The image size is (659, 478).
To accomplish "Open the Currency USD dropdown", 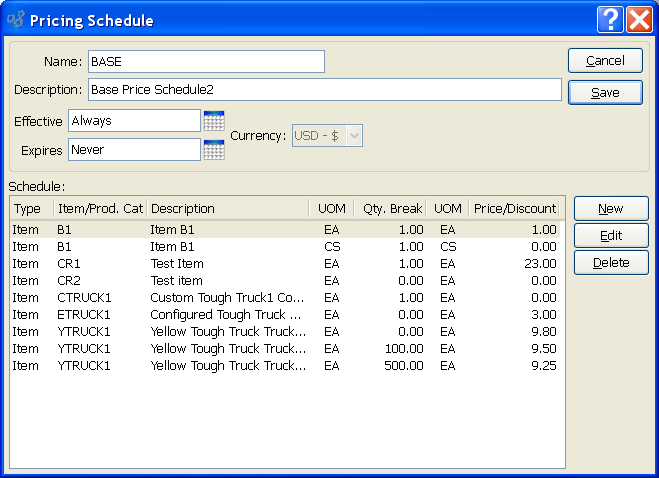I will coord(327,136).
